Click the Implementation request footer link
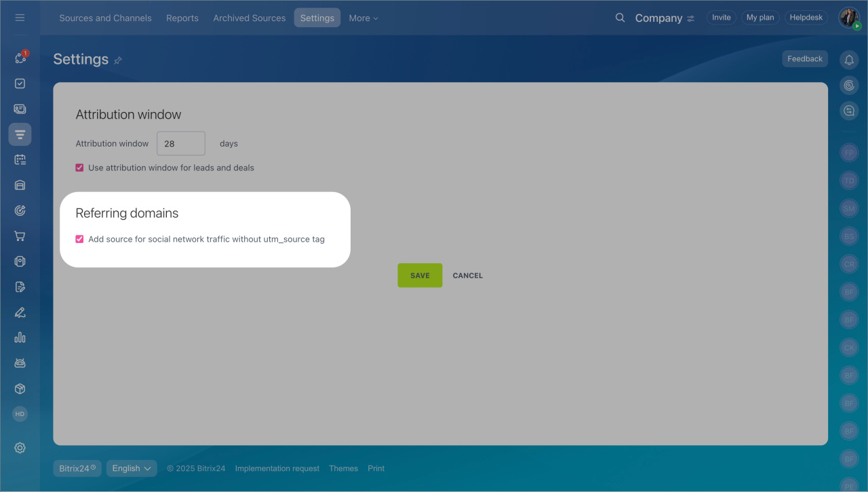 (x=277, y=468)
